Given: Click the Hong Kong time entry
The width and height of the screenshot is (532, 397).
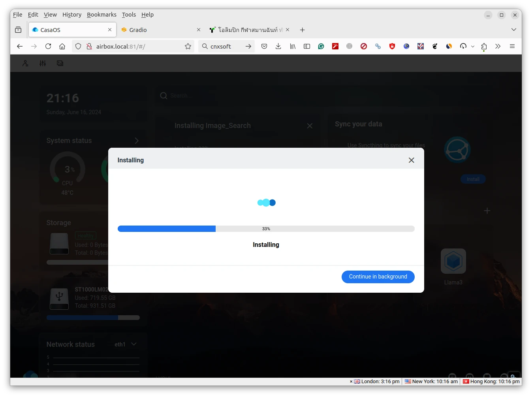Looking at the screenshot, I should pyautogui.click(x=491, y=382).
